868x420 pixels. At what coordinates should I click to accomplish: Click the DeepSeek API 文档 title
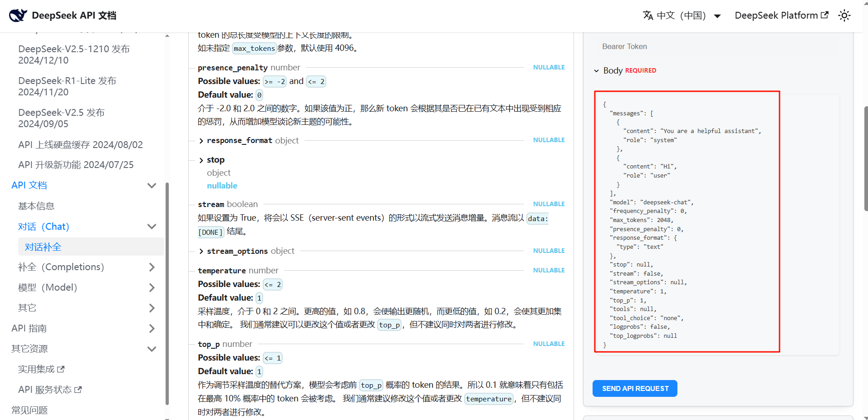(74, 15)
